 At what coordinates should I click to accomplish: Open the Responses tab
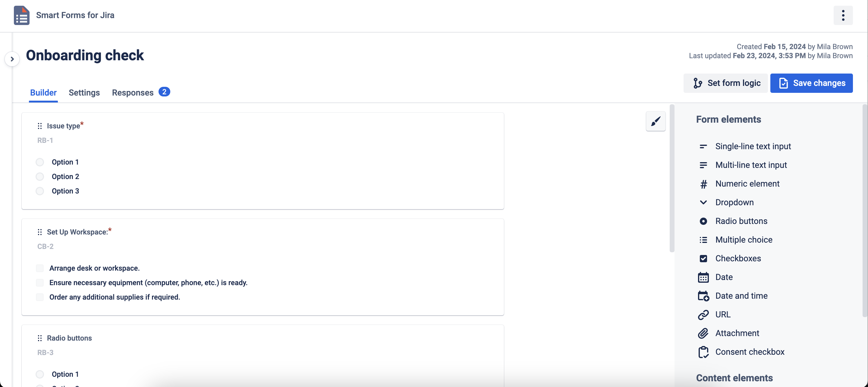(x=133, y=93)
